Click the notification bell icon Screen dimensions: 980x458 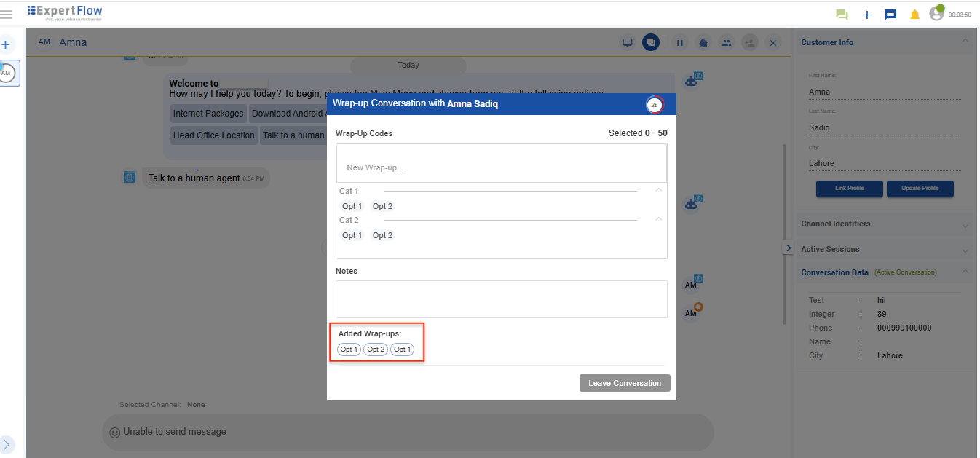tap(914, 15)
